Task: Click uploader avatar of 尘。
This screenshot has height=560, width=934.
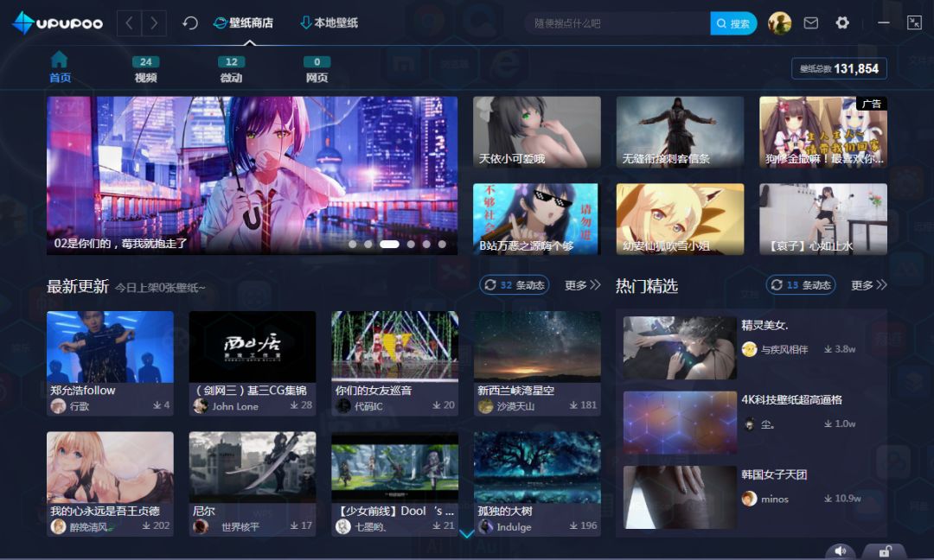Action: 749,424
